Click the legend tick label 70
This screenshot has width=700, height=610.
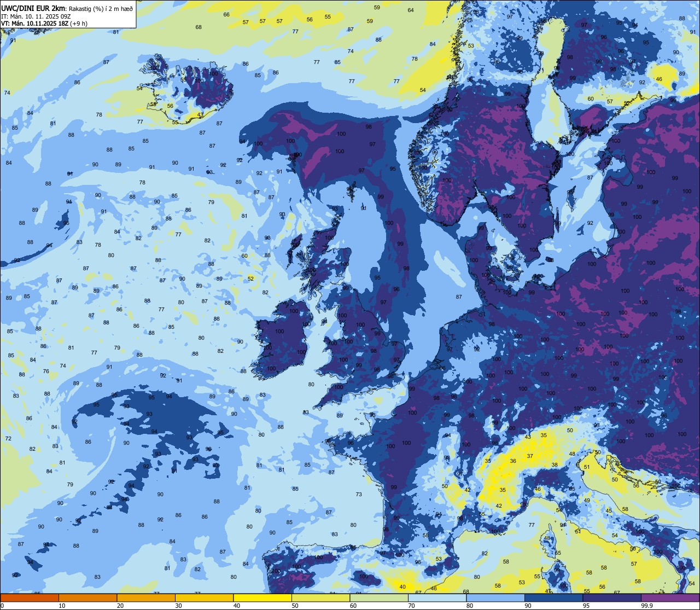[411, 606]
